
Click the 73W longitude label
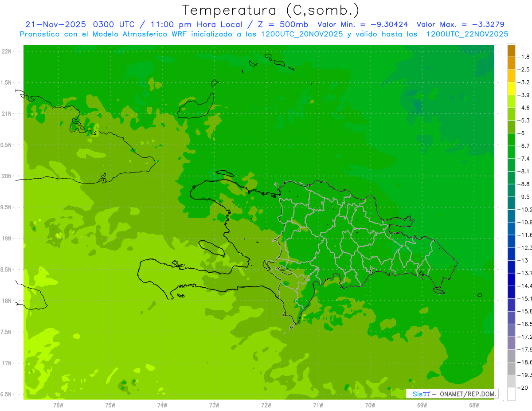coord(214,405)
